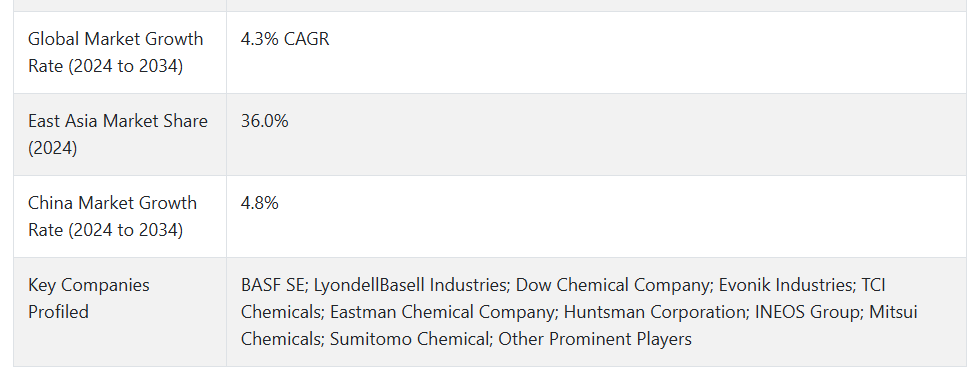The image size is (976, 367).
Task: Click the Global Market Growth Rate label cell
Action: [x=120, y=52]
